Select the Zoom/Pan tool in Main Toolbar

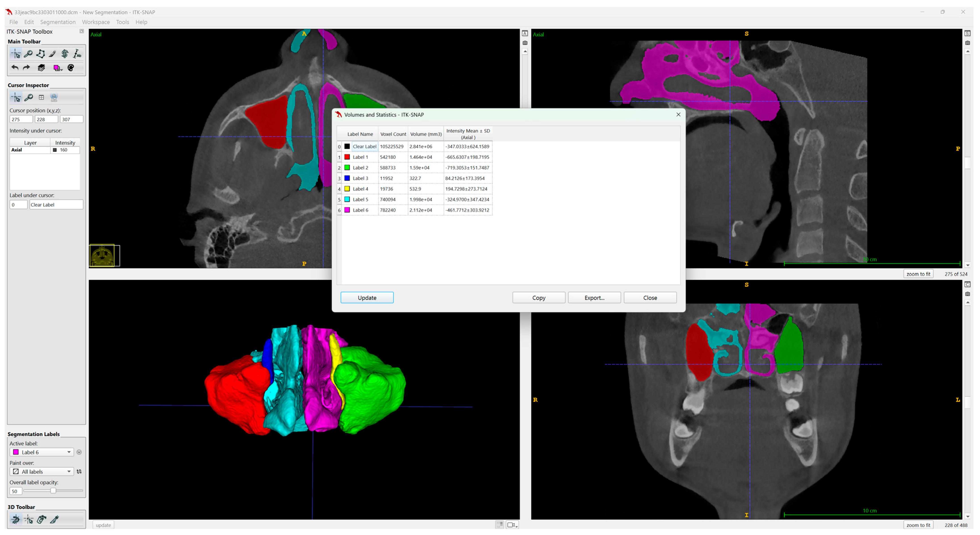coord(28,54)
